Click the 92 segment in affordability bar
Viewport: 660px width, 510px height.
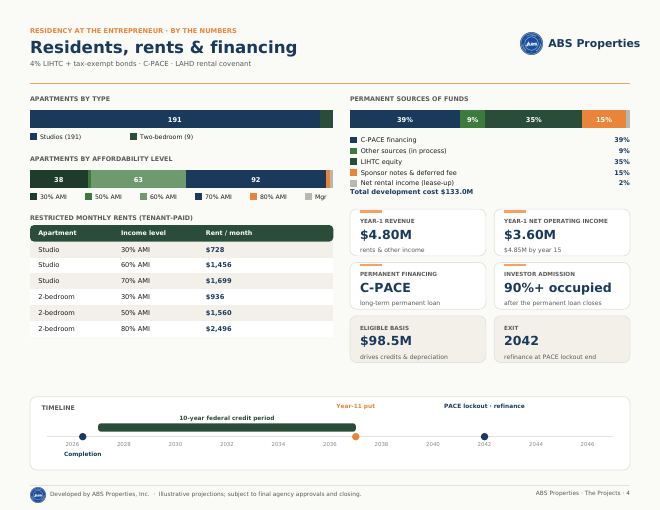(x=256, y=179)
